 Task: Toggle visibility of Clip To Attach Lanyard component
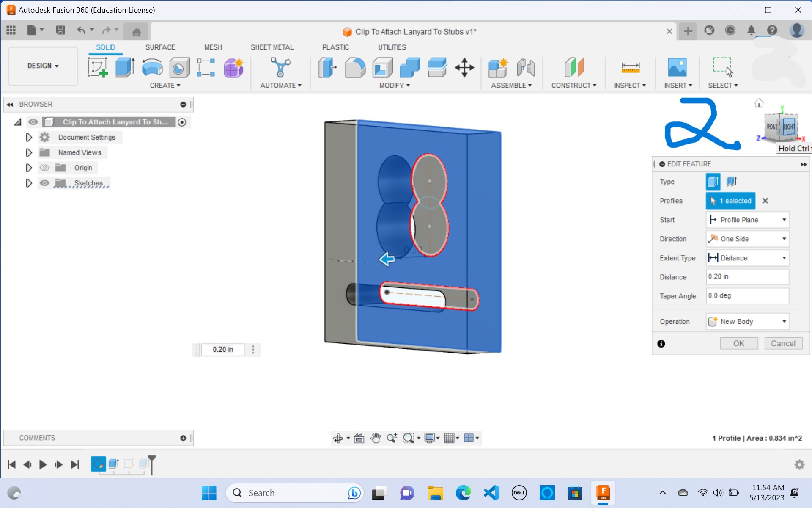pos(33,122)
